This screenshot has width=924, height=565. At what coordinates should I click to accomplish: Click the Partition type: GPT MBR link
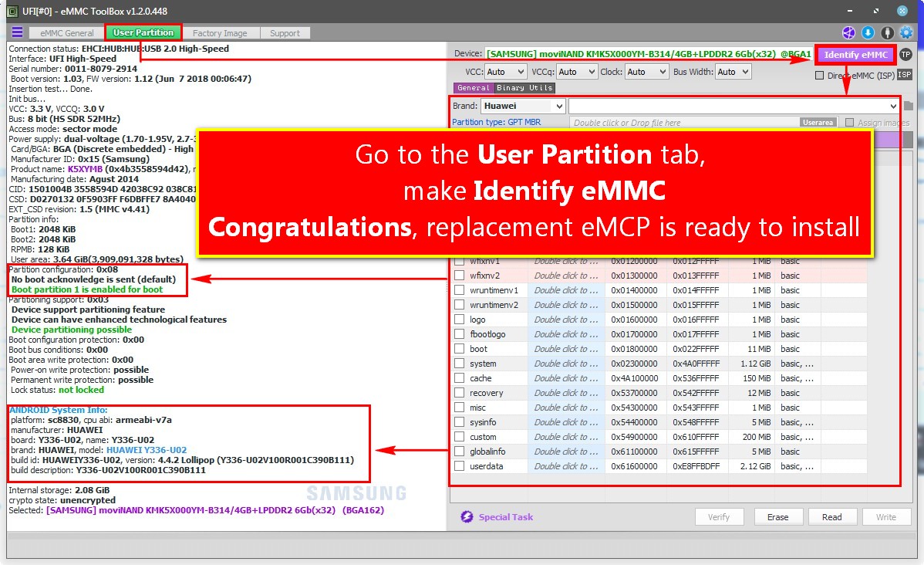496,122
